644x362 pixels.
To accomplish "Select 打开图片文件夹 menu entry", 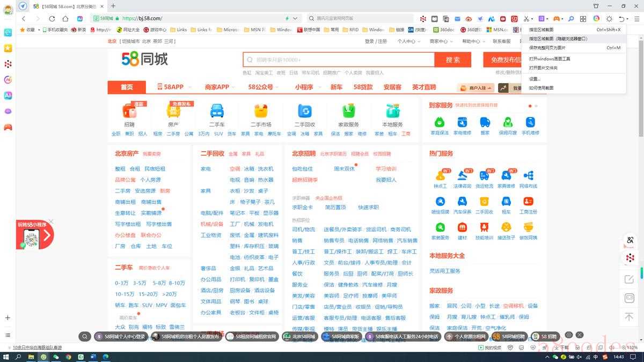I will point(573,68).
